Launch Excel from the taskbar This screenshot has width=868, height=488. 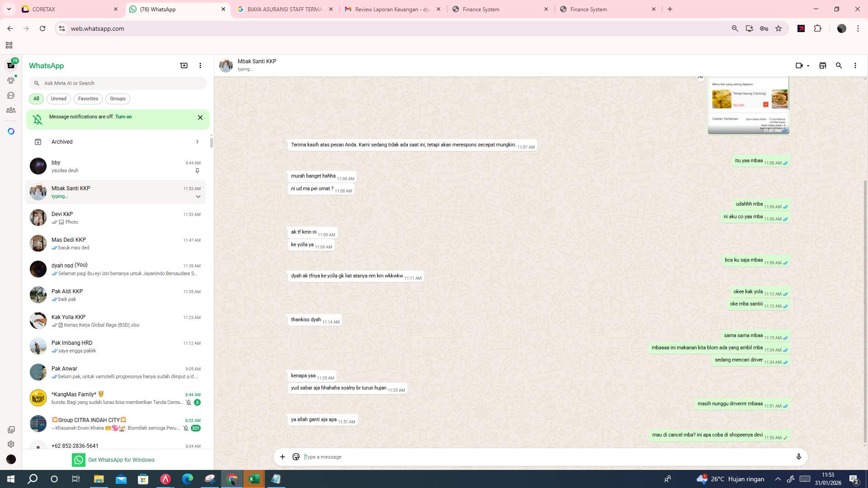click(x=254, y=479)
